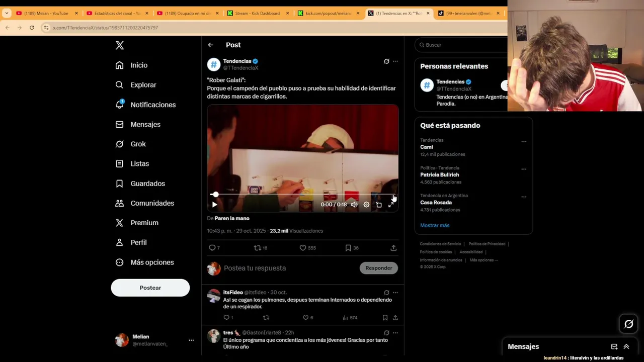Open the video settings gear
Screen dimensions: 644x362
click(366, 205)
